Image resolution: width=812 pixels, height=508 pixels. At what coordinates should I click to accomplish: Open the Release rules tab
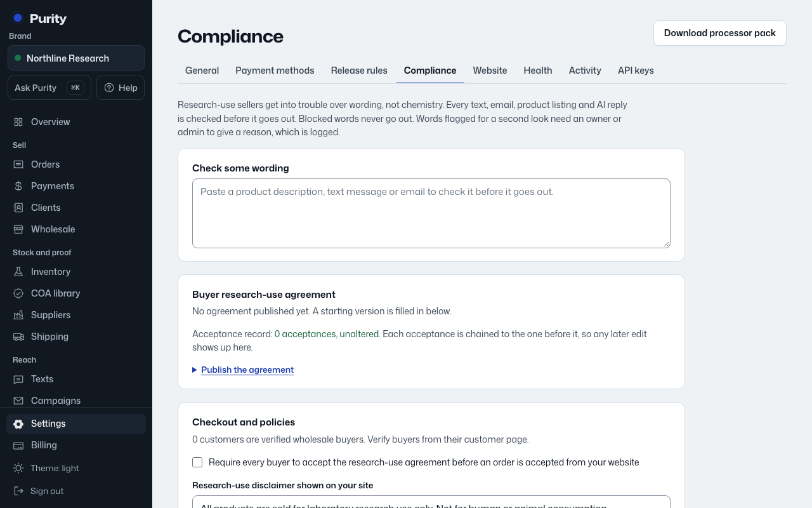pyautogui.click(x=359, y=70)
